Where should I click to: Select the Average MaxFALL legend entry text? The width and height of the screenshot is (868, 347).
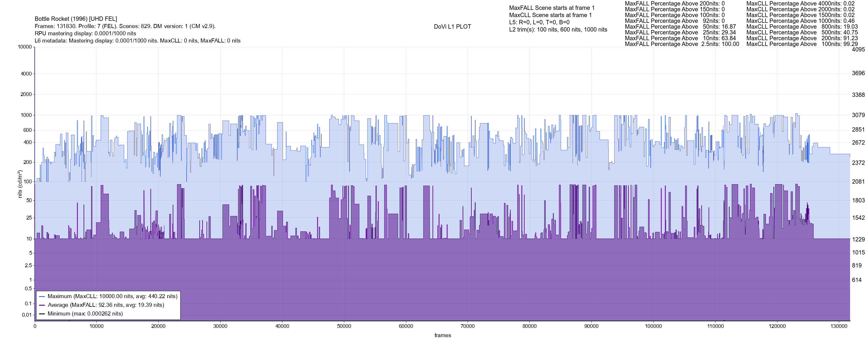click(x=106, y=305)
